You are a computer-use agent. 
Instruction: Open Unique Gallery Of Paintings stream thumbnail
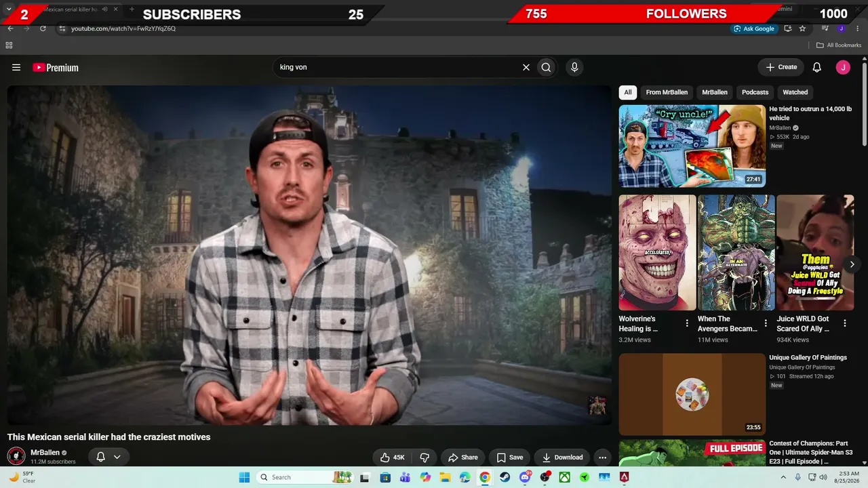tap(692, 394)
